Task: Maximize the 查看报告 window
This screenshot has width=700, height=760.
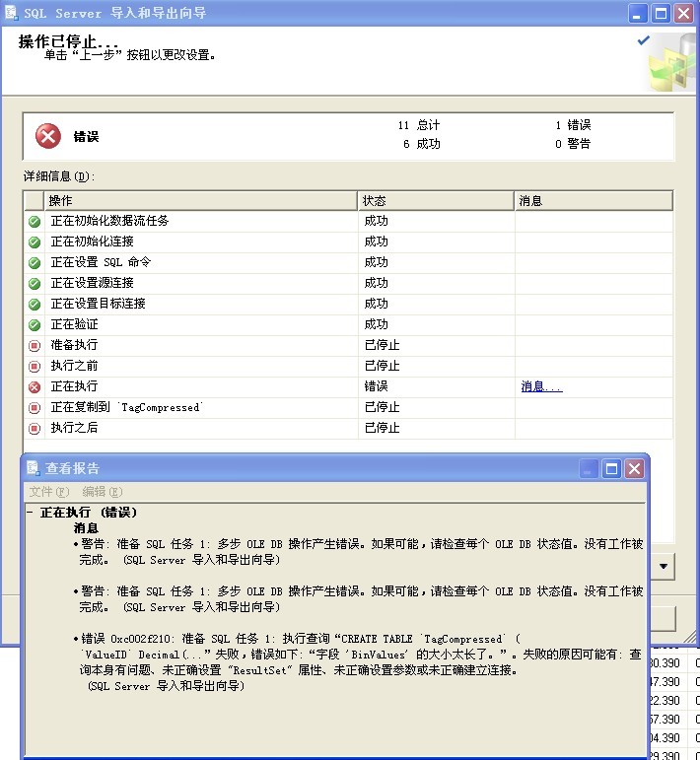Action: [x=611, y=468]
